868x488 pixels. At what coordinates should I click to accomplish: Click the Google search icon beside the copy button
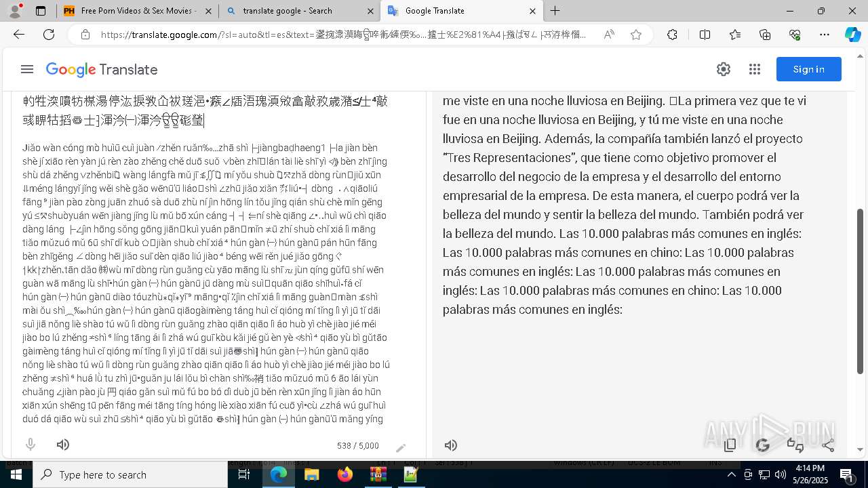763,445
